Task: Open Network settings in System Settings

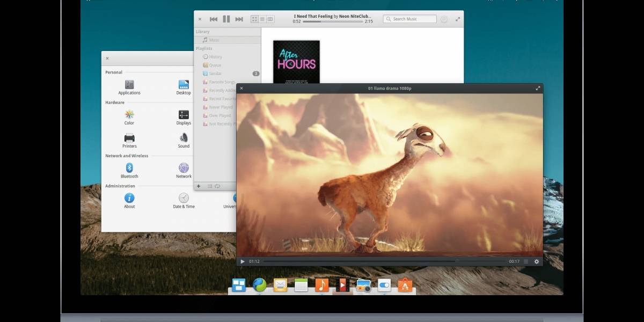Action: (184, 171)
